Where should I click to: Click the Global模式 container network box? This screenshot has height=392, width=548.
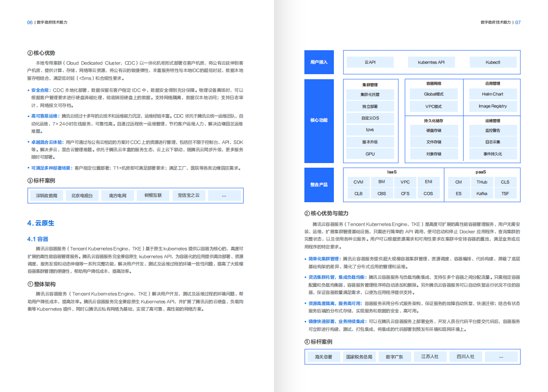(433, 94)
